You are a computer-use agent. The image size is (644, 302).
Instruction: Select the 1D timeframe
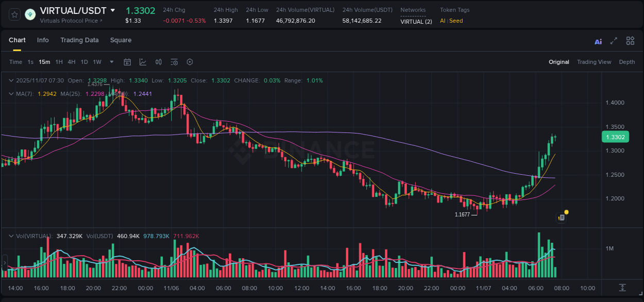coord(84,62)
